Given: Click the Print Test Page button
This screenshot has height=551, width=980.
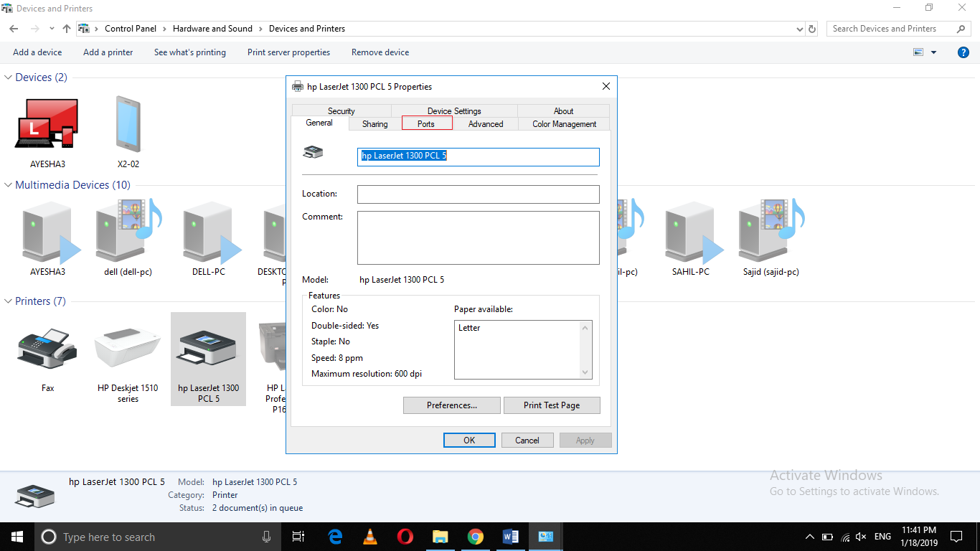Looking at the screenshot, I should [x=552, y=405].
